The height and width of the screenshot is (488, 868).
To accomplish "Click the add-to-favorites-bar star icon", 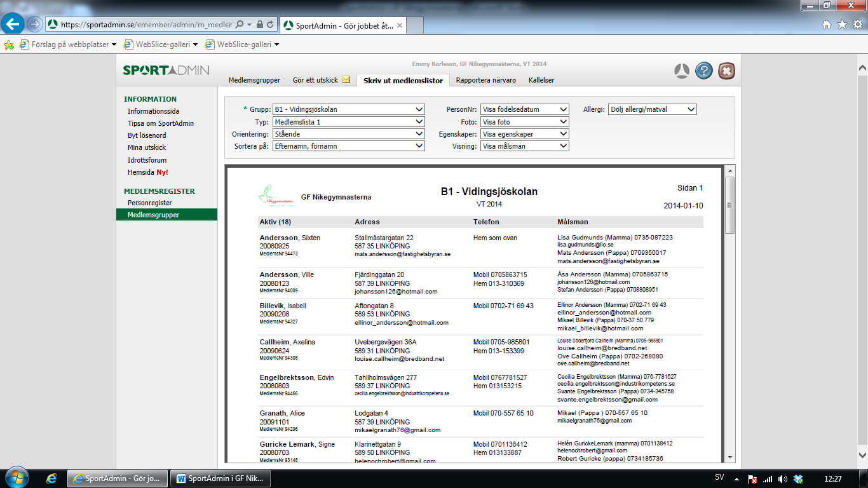I will 9,44.
